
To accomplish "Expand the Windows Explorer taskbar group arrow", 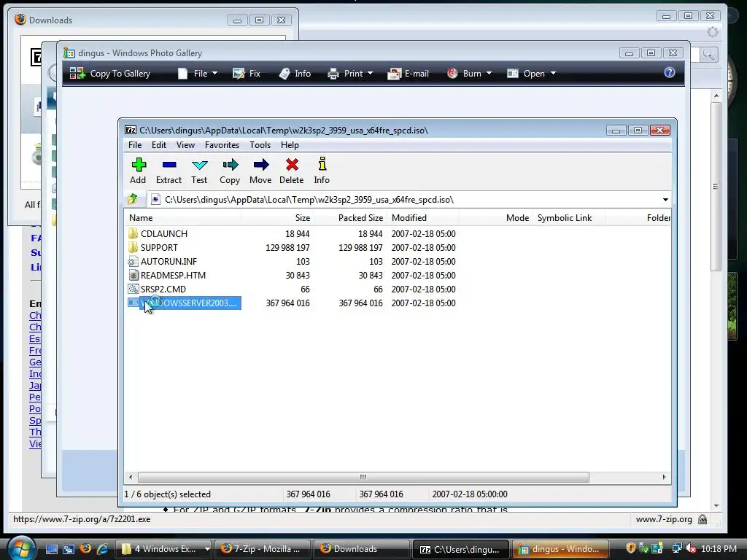I will click(207, 549).
